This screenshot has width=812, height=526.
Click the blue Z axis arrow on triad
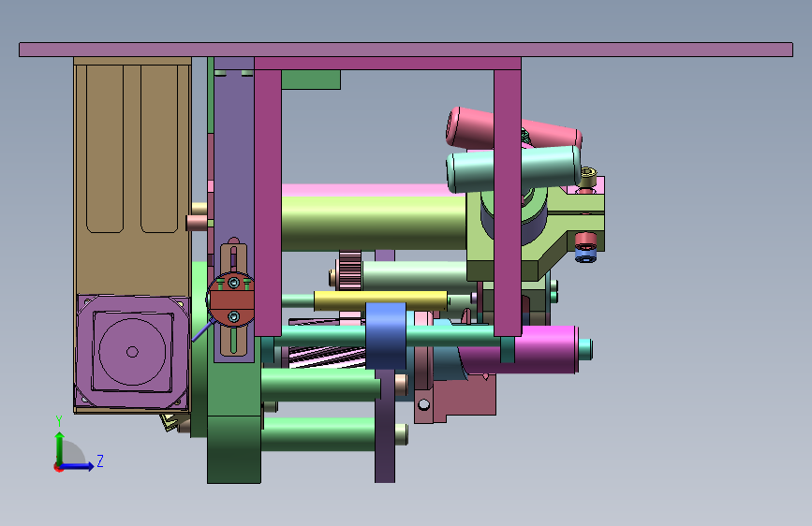pyautogui.click(x=78, y=466)
